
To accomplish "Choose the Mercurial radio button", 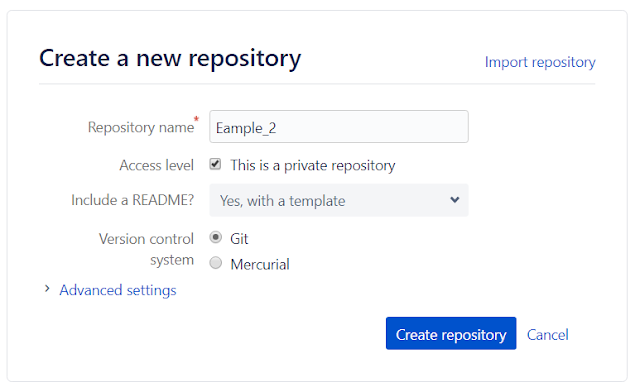I will [x=216, y=263].
